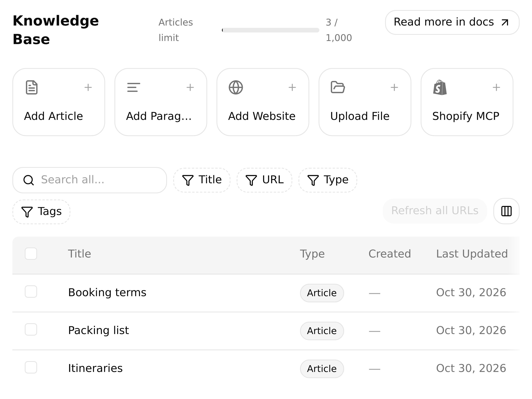
Task: Click the plus sign on Add Website card
Action: point(292,87)
